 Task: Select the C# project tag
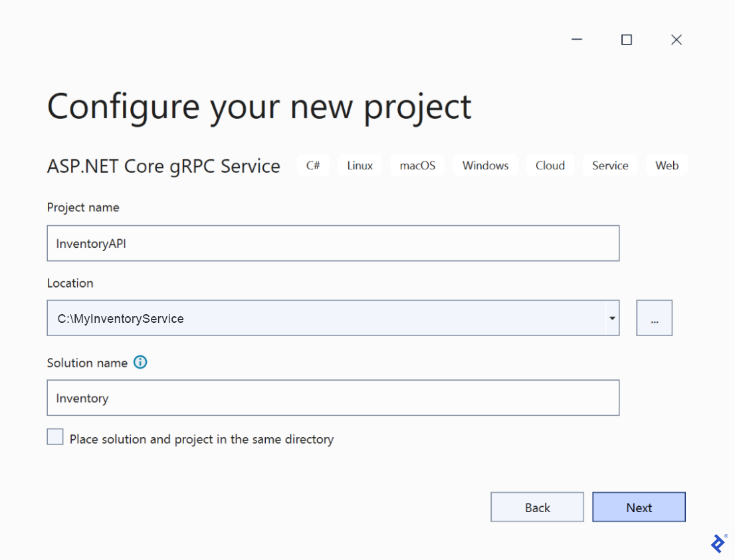tap(312, 165)
